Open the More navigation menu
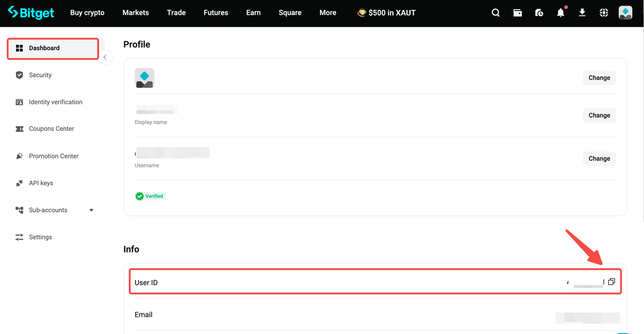The image size is (644, 334). pos(328,13)
